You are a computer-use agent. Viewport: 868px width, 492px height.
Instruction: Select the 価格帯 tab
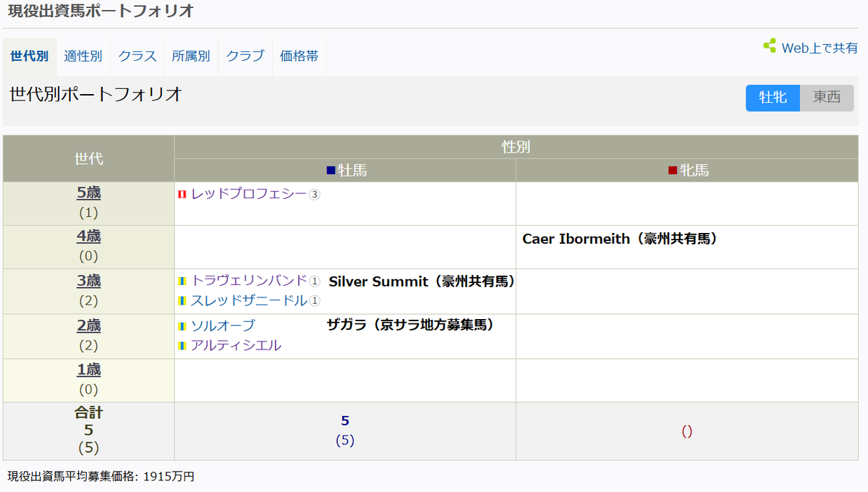[x=299, y=56]
